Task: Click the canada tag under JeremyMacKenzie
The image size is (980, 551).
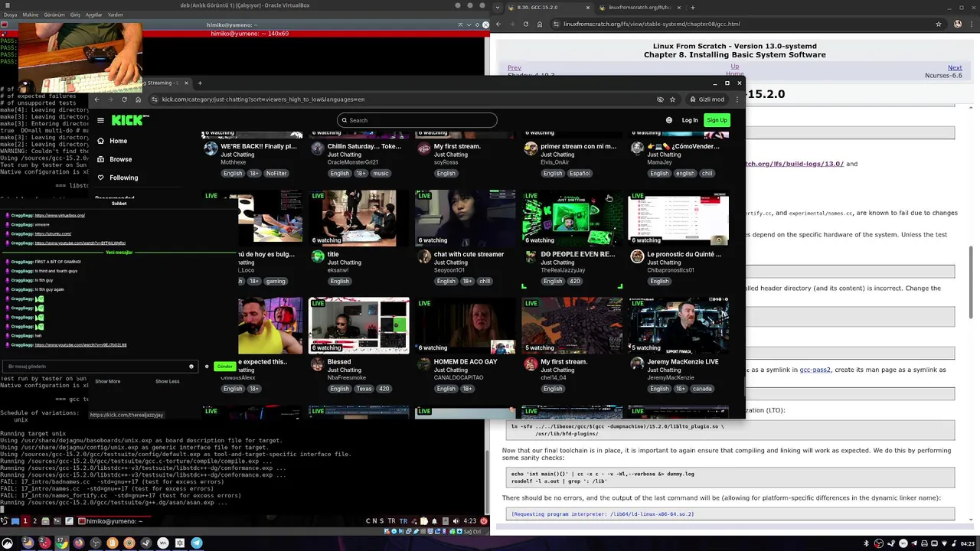Action: click(702, 389)
